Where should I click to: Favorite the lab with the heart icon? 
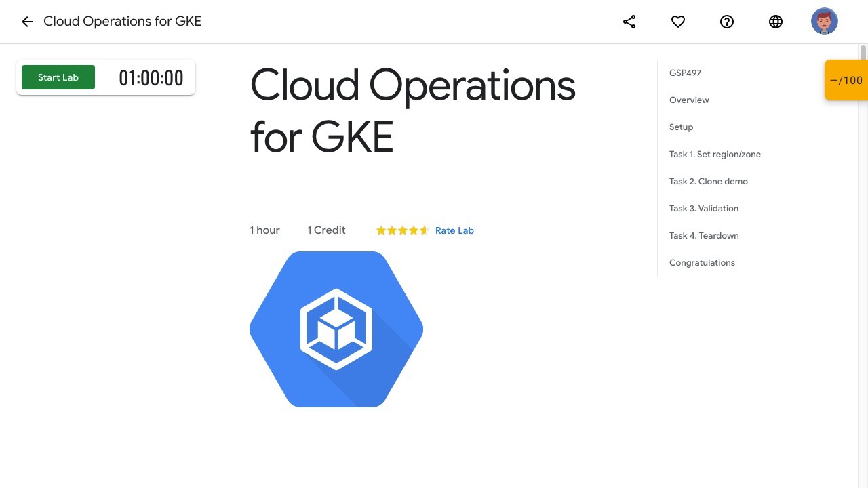(x=678, y=22)
